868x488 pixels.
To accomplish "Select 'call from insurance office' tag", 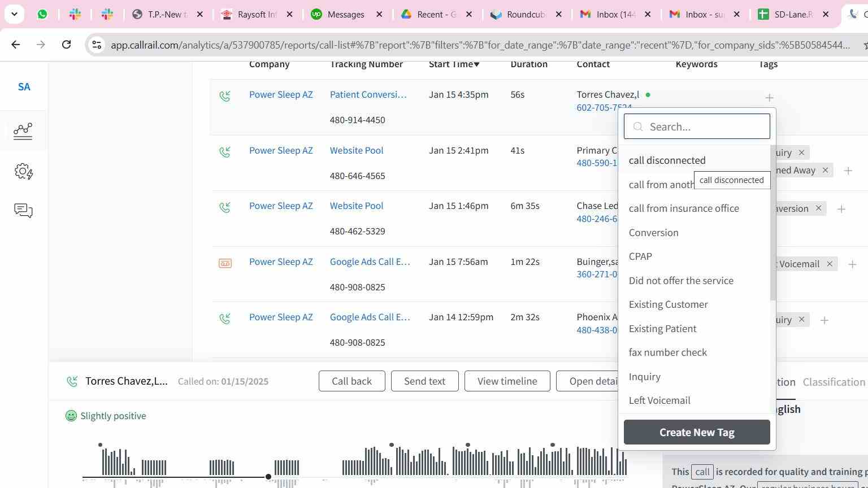I will coord(684,208).
